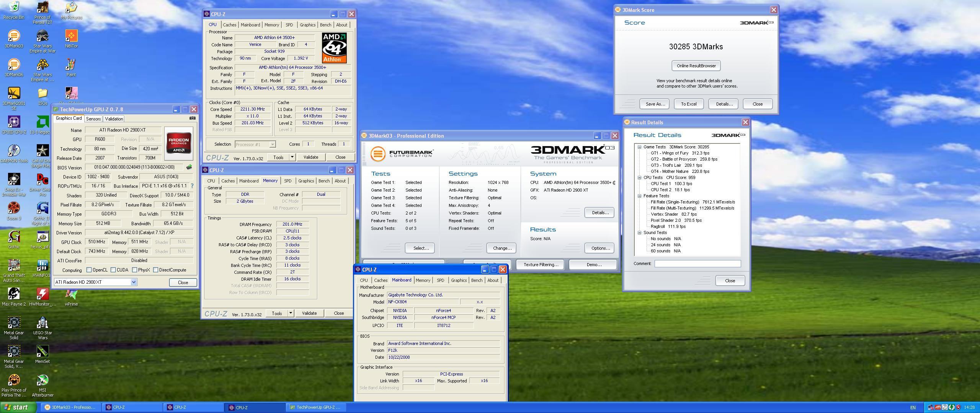Enable the OpenCL computing checkbox
Image resolution: width=980 pixels, height=413 pixels.
coord(89,270)
